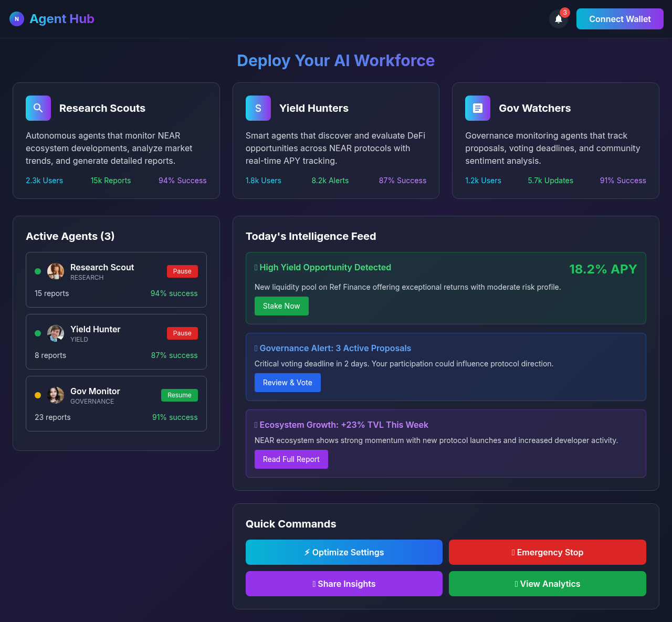Expand the High Yield Opportunity alert

point(323,267)
